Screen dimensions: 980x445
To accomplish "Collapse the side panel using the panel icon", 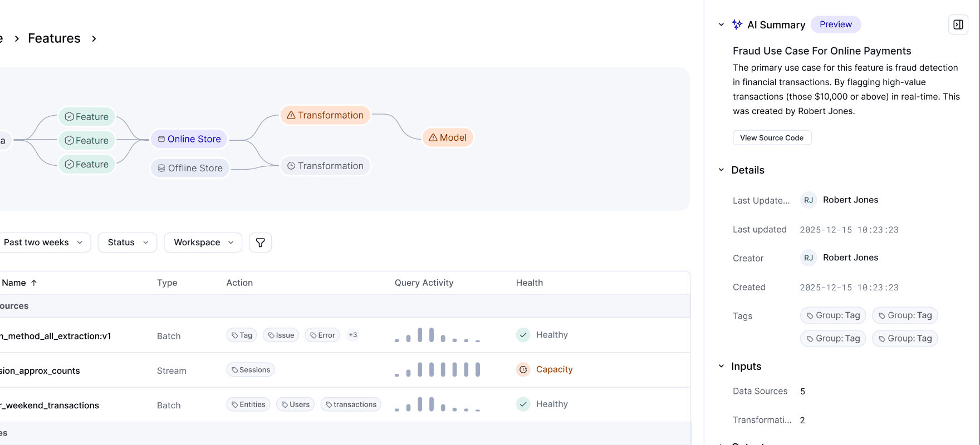I will (x=958, y=24).
